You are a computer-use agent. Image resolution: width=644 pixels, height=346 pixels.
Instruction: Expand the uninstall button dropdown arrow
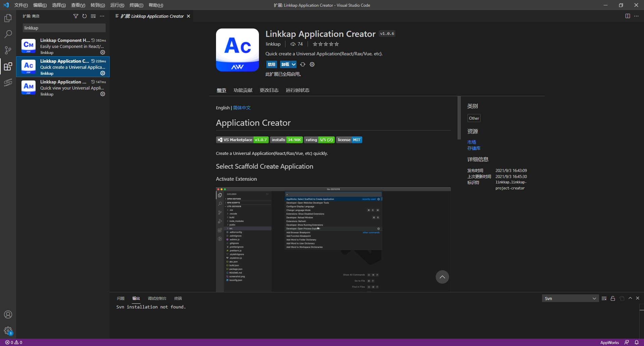[x=293, y=64]
